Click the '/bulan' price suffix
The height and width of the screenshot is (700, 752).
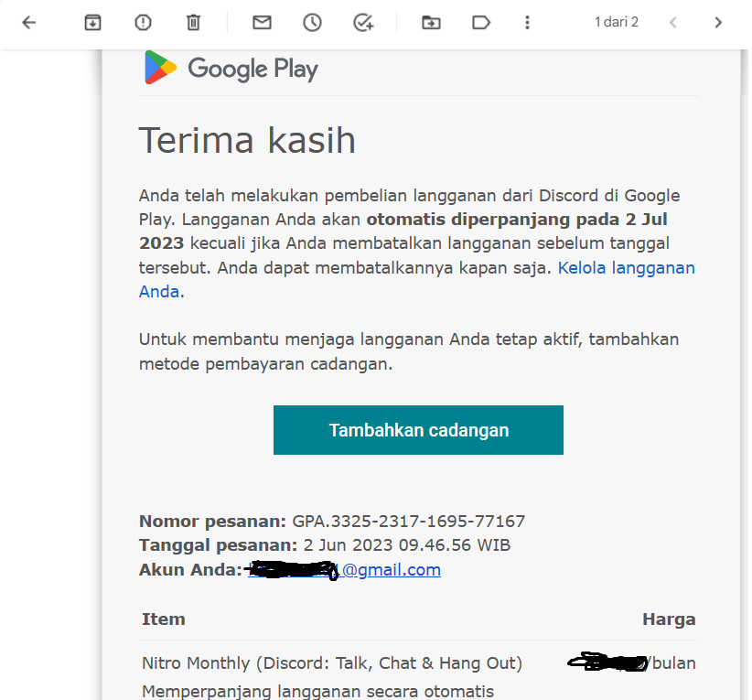pos(671,663)
